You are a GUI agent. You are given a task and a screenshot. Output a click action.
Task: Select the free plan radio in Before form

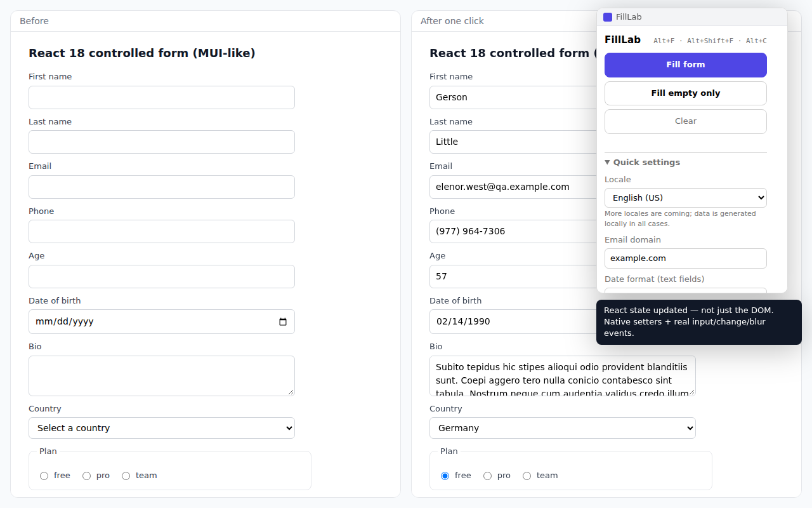[44, 476]
